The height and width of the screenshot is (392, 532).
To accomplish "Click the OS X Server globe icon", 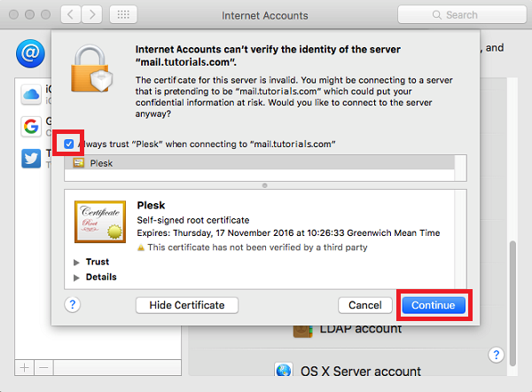I will pos(284,370).
